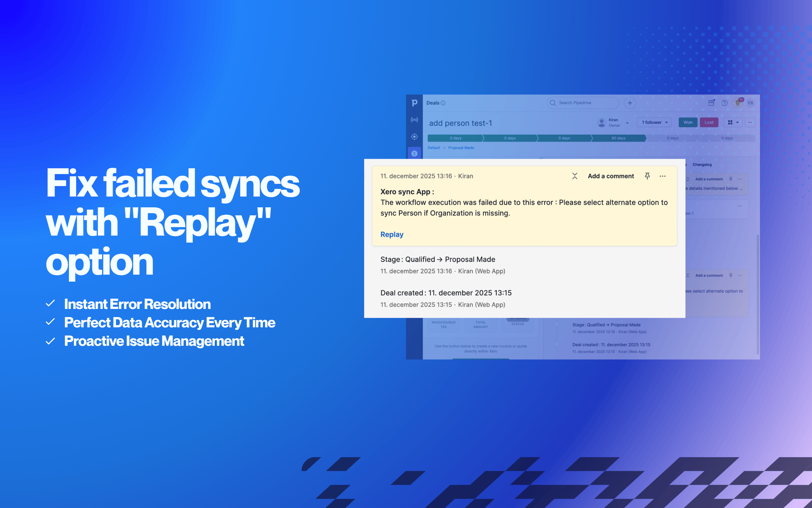Screen dimensions: 812x508
Task: Open the Marketplace store icon
Action: (x=711, y=103)
